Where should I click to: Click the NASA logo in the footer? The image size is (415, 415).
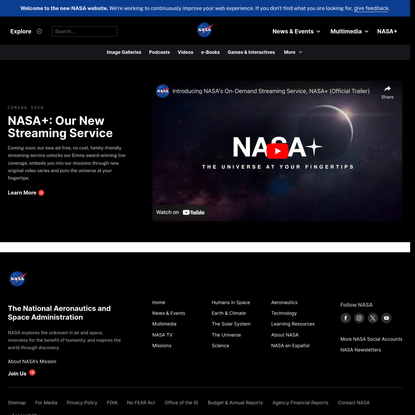tap(18, 279)
